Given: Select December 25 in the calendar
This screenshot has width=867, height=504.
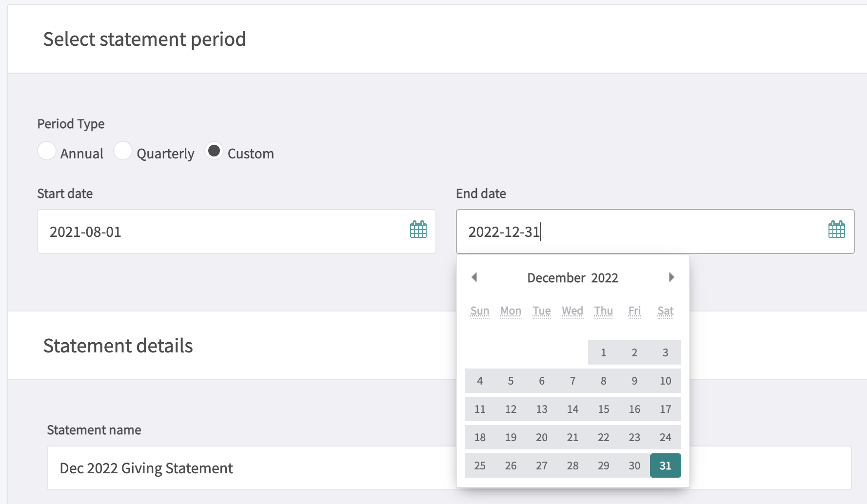Looking at the screenshot, I should coord(479,465).
